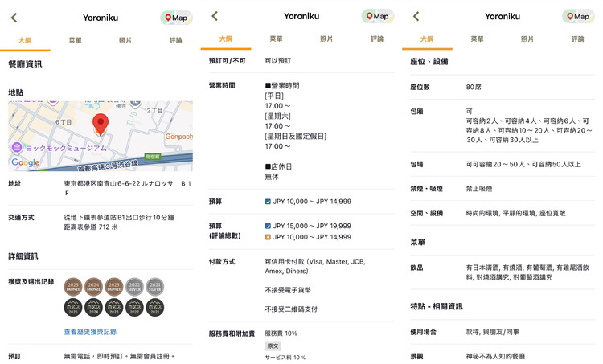Select 大綱 tab on middle screen
This screenshot has width=603, height=364.
[226, 39]
